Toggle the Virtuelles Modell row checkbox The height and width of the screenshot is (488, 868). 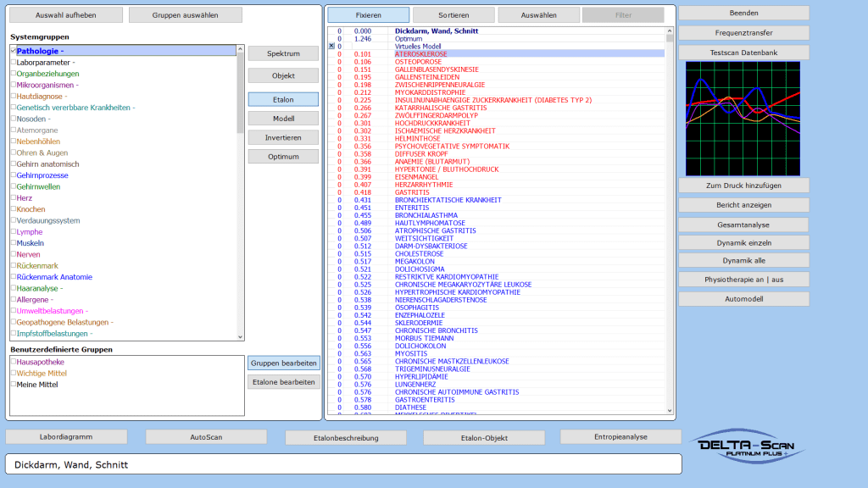331,46
